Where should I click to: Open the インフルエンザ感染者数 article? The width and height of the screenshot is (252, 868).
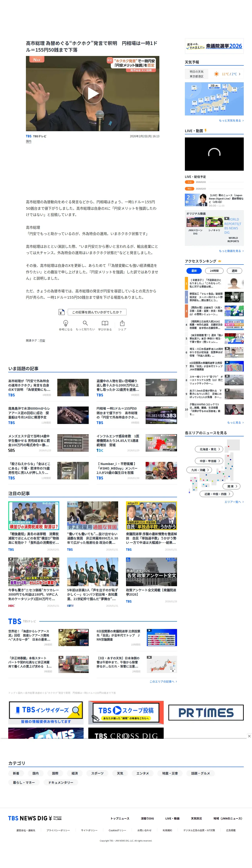pos(137,443)
